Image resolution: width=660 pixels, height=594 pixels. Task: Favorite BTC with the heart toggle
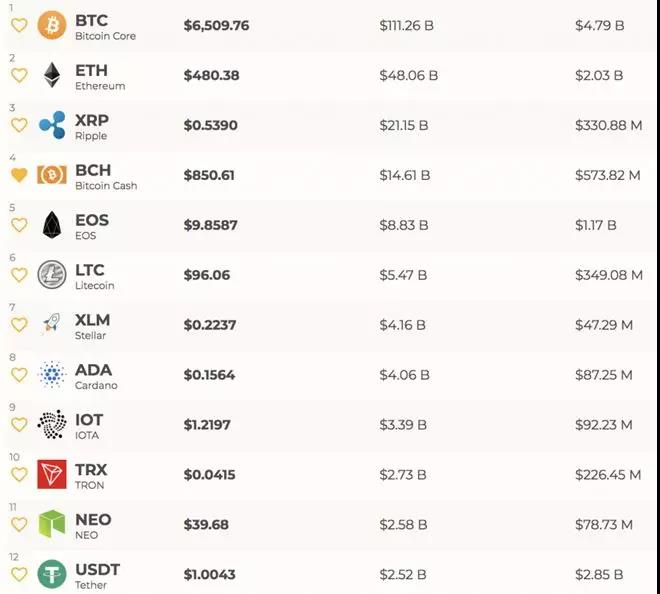point(19,26)
